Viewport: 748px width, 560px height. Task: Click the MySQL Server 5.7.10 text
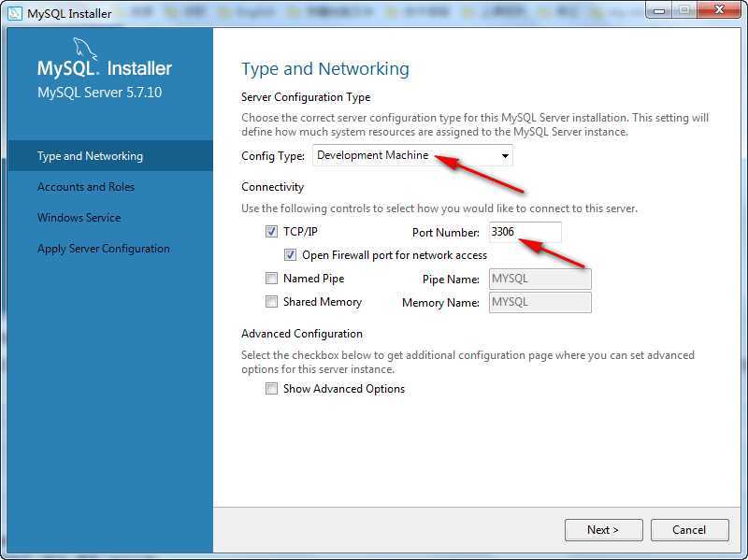pyautogui.click(x=100, y=92)
